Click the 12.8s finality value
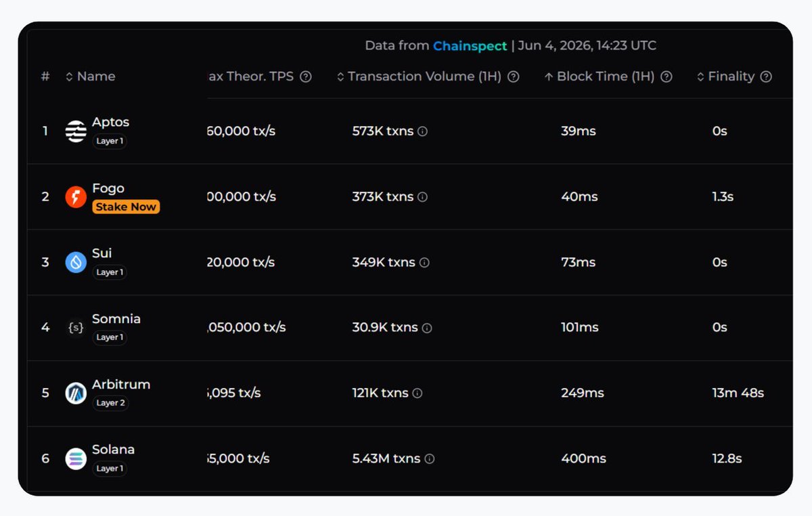 coord(727,458)
